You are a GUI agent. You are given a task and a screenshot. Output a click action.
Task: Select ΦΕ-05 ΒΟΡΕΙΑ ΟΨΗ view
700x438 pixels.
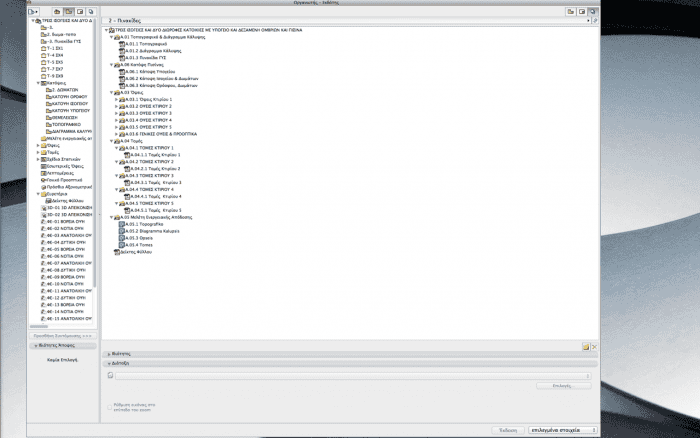(63, 249)
